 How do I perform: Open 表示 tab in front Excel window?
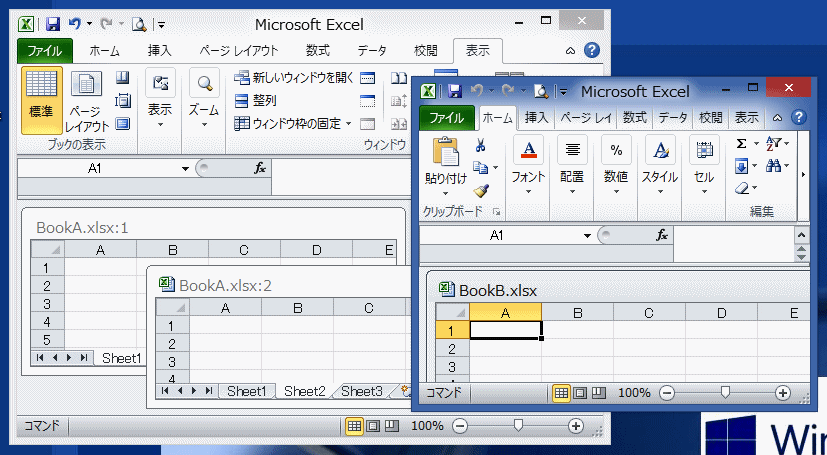[x=747, y=118]
